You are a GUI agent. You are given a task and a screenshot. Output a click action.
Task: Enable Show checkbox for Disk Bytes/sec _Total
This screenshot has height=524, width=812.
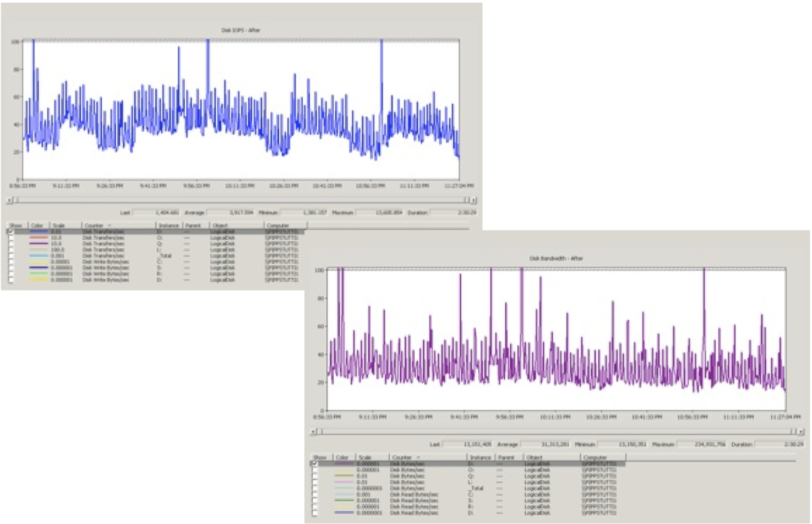point(315,488)
